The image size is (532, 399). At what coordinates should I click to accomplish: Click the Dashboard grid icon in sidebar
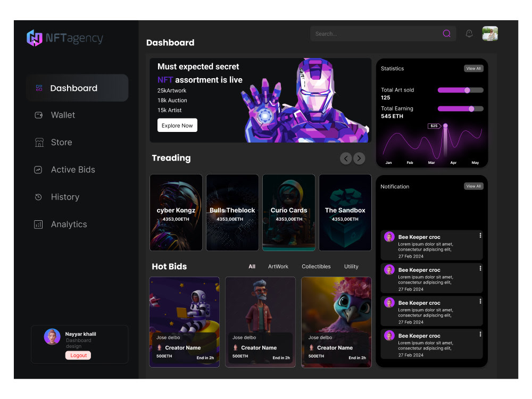click(x=39, y=88)
